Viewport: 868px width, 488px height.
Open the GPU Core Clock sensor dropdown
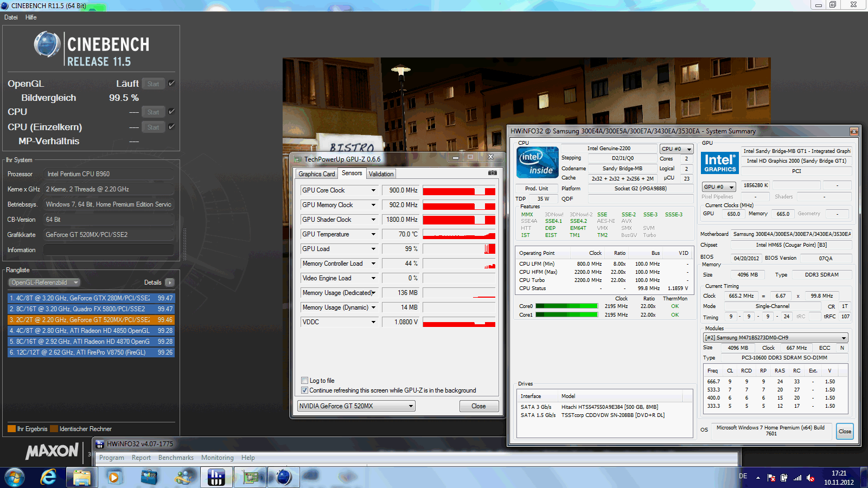373,190
